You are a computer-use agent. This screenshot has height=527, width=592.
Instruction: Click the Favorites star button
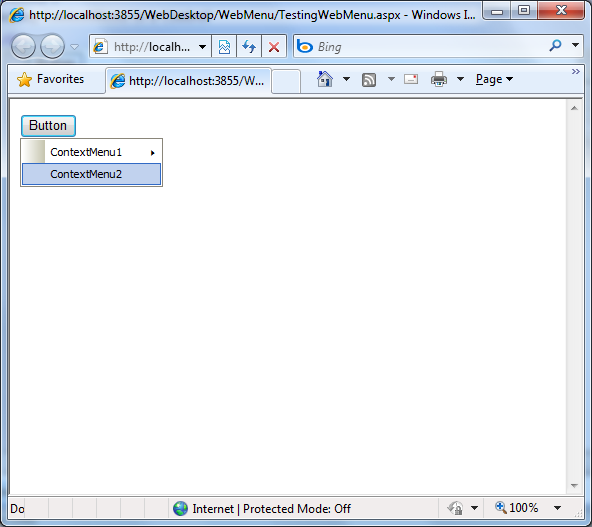tap(51, 79)
